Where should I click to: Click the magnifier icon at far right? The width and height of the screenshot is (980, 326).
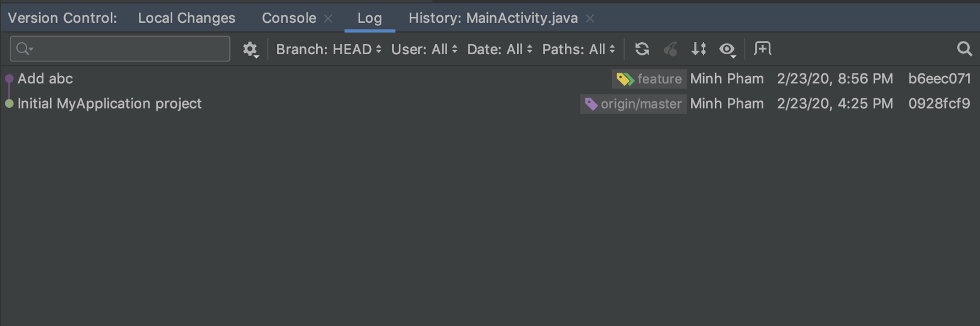(964, 49)
